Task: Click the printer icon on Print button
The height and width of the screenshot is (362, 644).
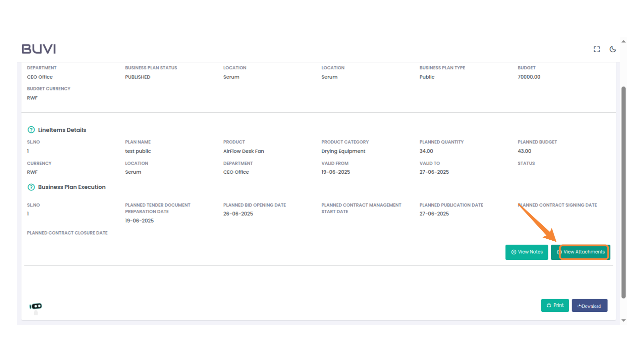Action: [x=549, y=305]
